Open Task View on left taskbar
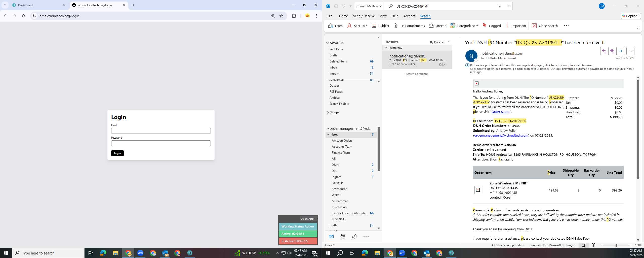The height and width of the screenshot is (258, 644). 91,253
